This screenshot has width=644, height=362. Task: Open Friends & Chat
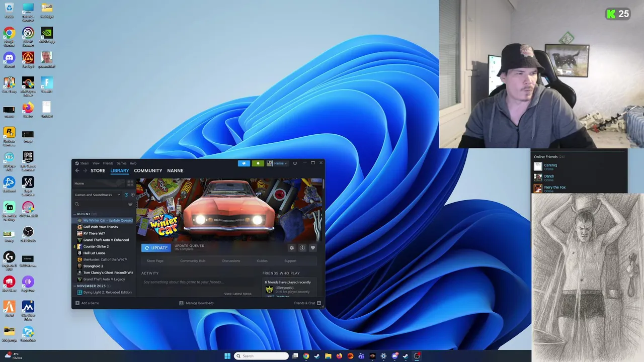pos(307,303)
